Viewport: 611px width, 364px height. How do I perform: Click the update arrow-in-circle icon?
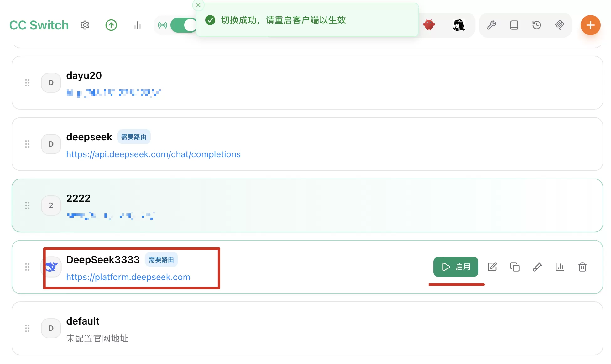(x=111, y=25)
